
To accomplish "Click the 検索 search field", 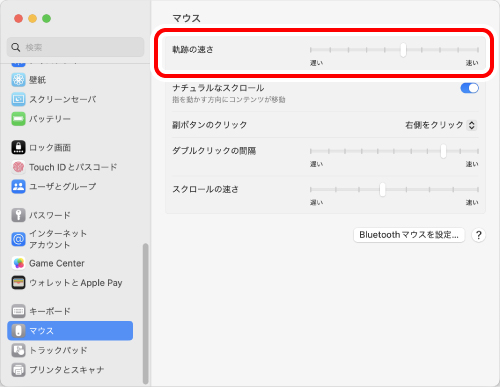I will click(x=76, y=47).
